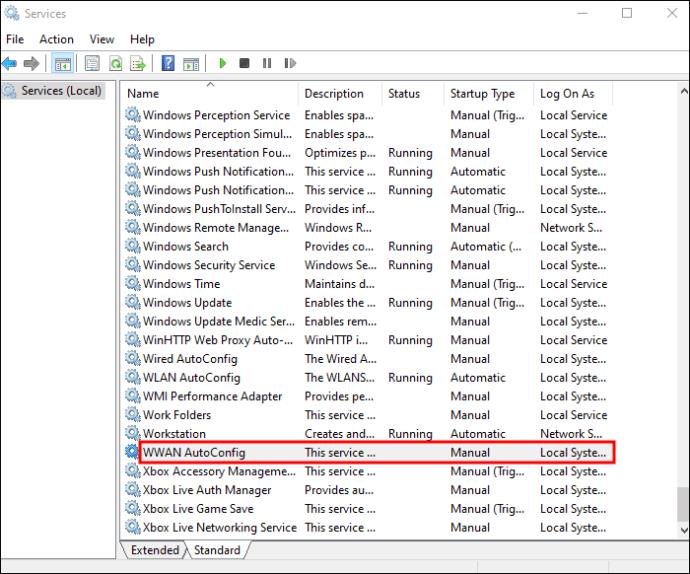Click the vertical scrollbar thumb
The width and height of the screenshot is (690, 574).
click(x=683, y=504)
